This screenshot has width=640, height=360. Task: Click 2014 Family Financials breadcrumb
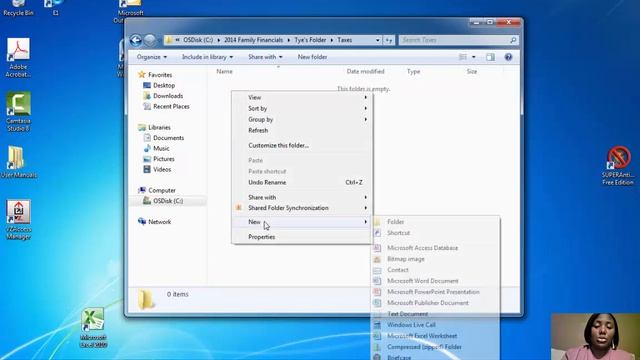(x=253, y=40)
